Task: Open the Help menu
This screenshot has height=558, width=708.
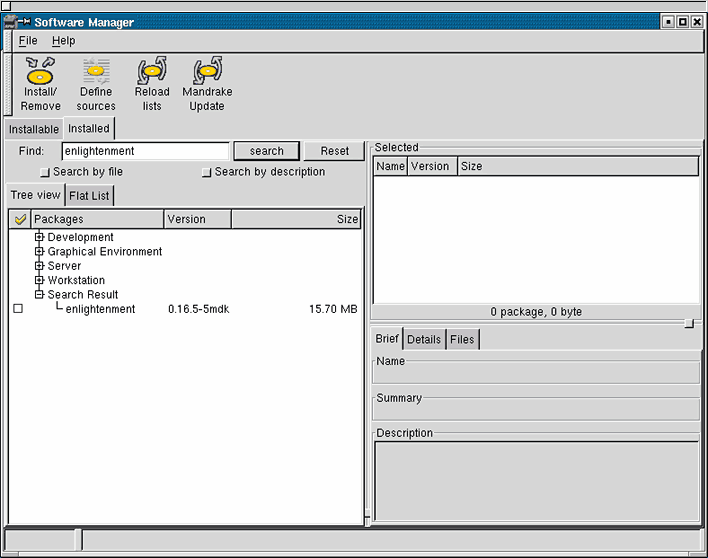Action: pos(64,41)
